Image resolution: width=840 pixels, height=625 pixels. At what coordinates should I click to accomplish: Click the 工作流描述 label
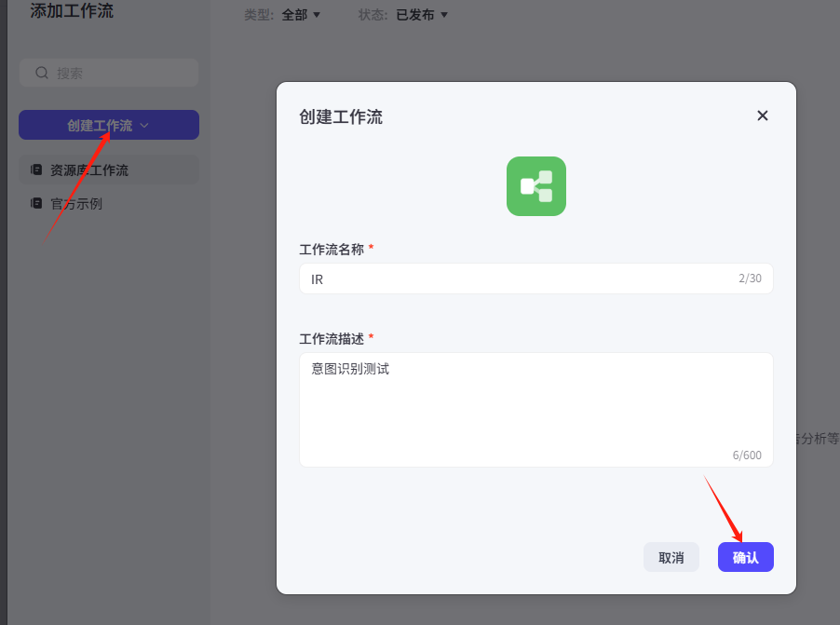pyautogui.click(x=332, y=339)
